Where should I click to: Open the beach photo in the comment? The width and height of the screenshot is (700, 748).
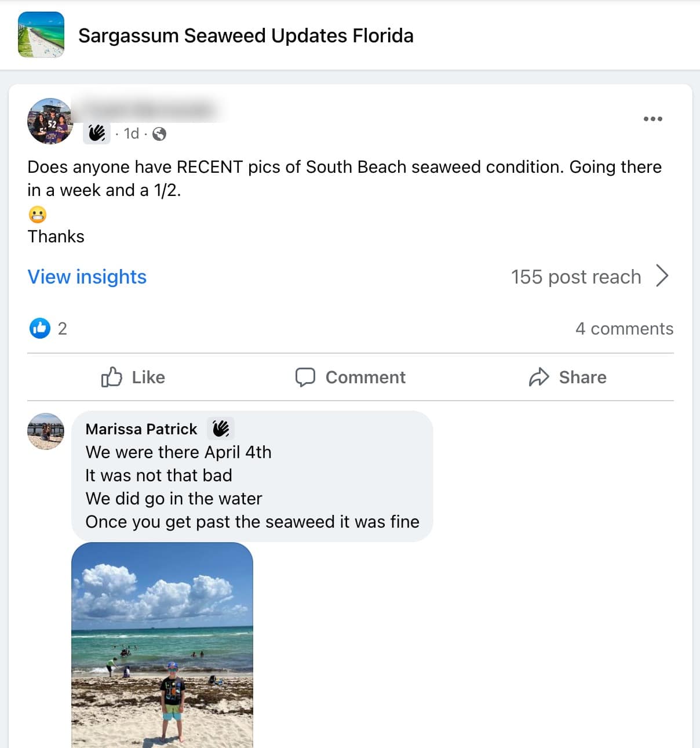point(162,644)
